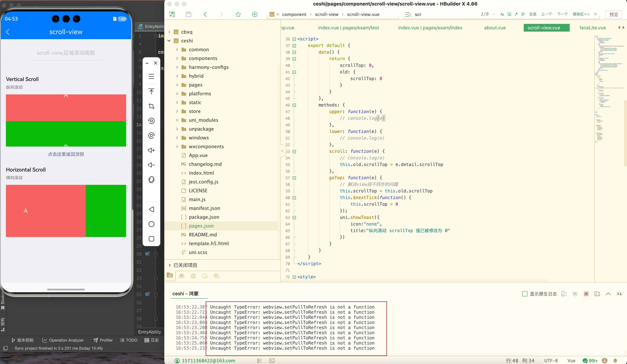The height and width of the screenshot is (364, 627).
Task: Open notifications bell in status bar
Action: click(615, 361)
